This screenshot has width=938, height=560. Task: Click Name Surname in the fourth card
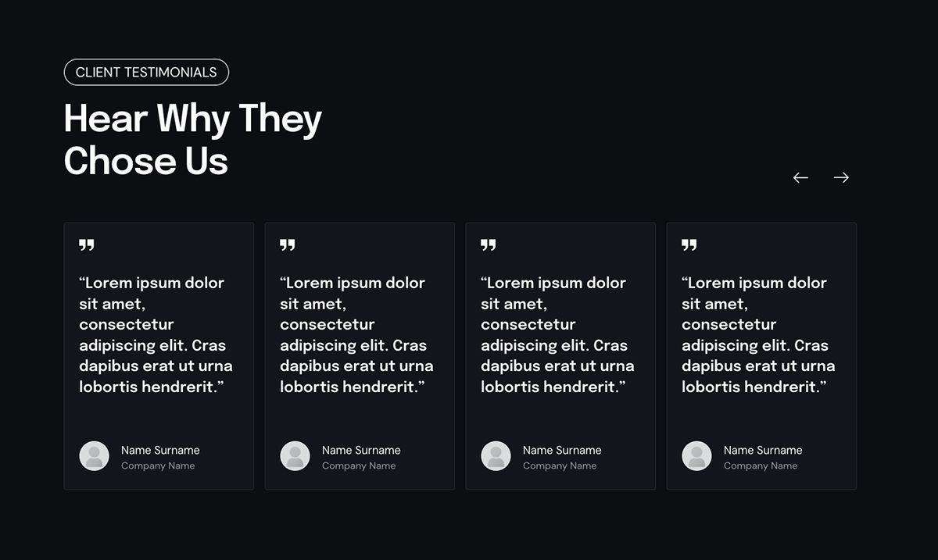(763, 450)
